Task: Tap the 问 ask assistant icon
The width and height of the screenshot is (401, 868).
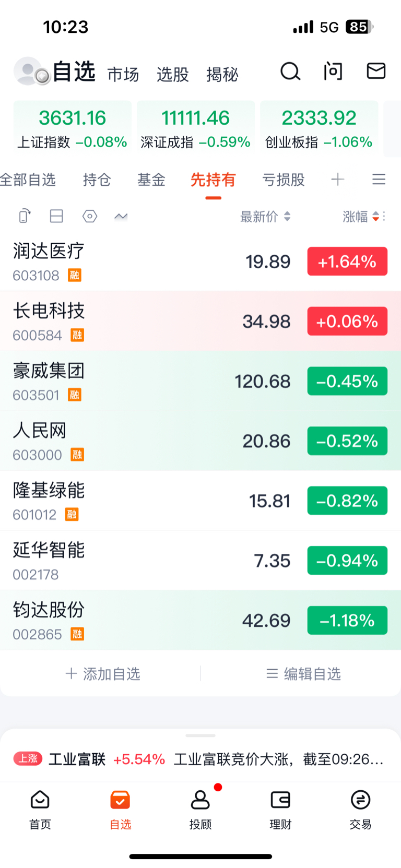Action: (x=333, y=71)
